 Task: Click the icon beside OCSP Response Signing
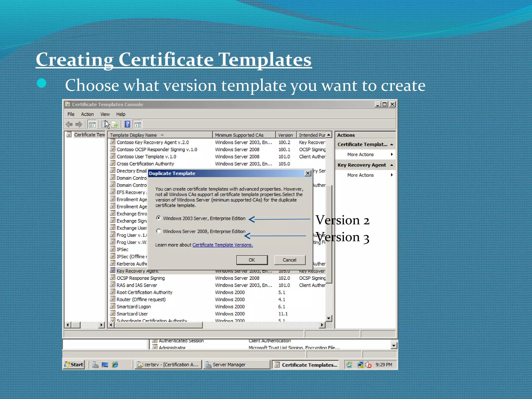coord(112,278)
